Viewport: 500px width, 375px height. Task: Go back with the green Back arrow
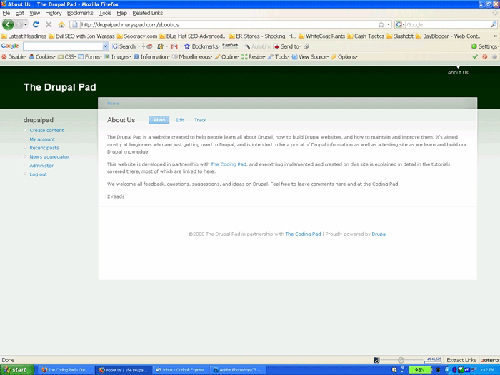(x=8, y=24)
